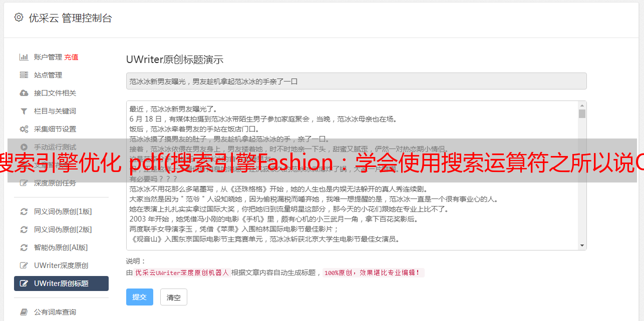644x321 pixels.
Task: Click the line starting 2003 年开始
Action: click(x=273, y=219)
